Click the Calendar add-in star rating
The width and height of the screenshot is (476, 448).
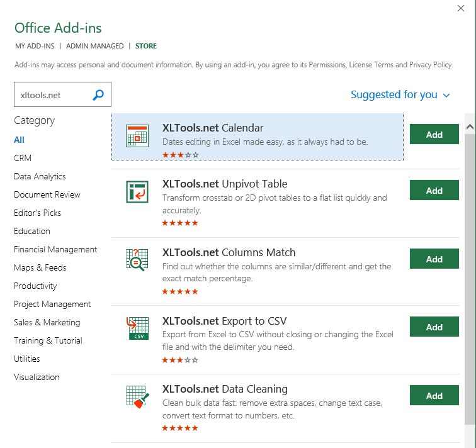pyautogui.click(x=180, y=155)
